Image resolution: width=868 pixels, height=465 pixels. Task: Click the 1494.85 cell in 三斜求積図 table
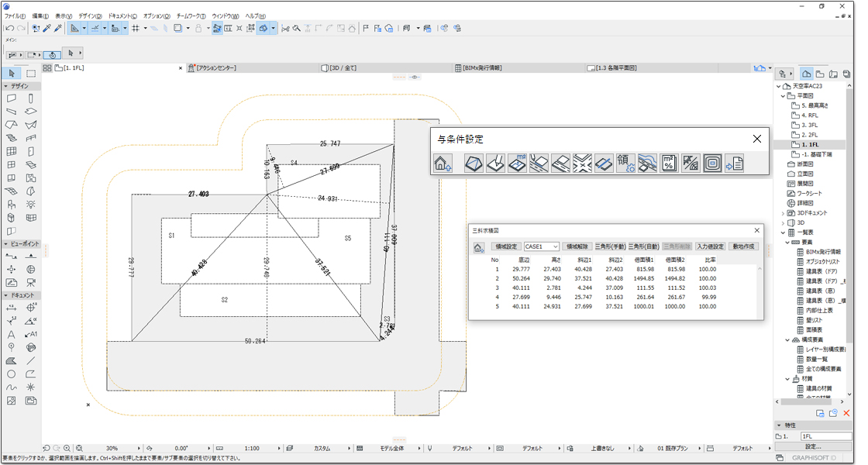point(644,278)
